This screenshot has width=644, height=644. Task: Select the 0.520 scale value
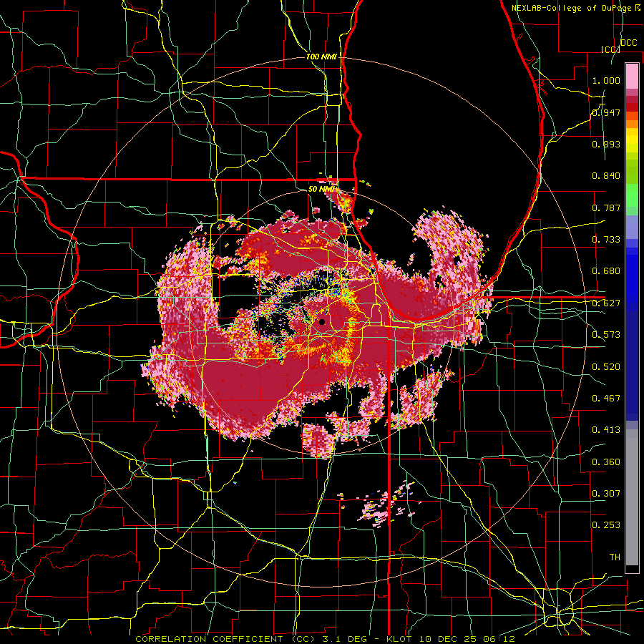pos(606,367)
